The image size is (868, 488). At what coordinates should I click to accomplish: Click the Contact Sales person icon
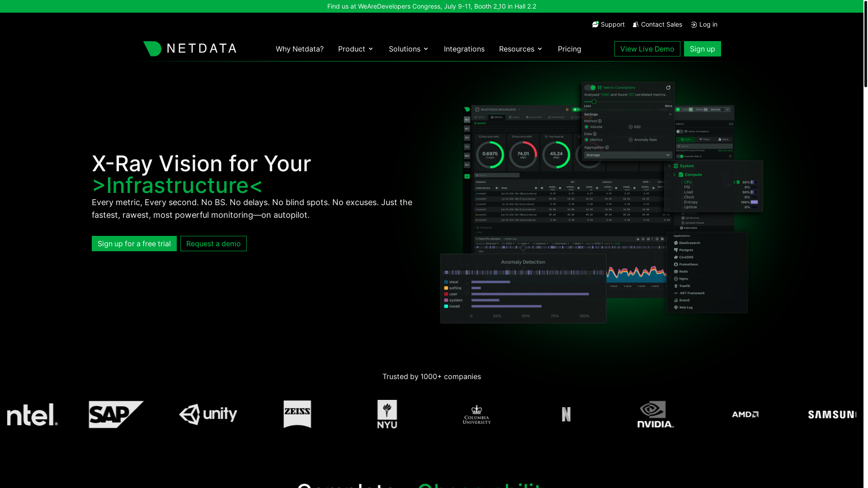pos(636,24)
